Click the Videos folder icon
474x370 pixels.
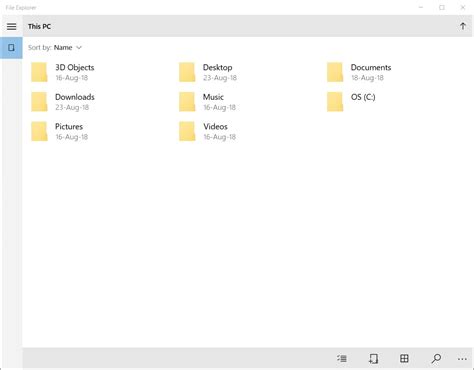pos(187,131)
